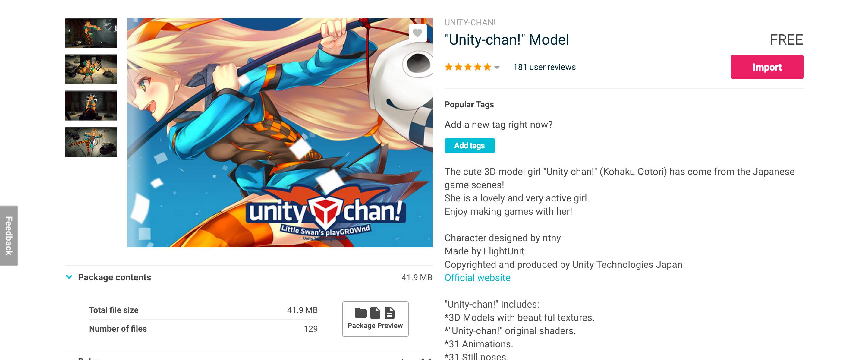Expand the Package contents section
The height and width of the screenshot is (360, 868).
[x=69, y=277]
